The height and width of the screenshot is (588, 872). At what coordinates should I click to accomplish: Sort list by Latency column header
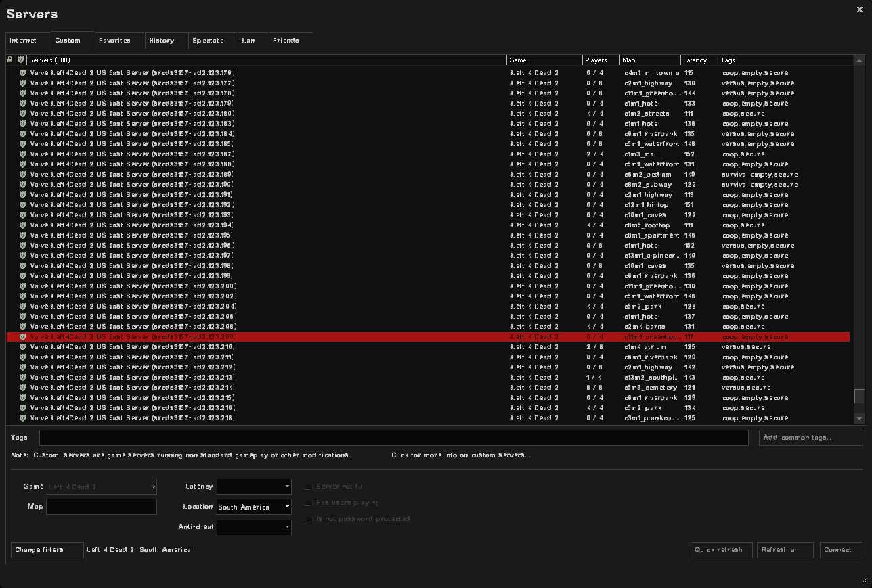point(699,60)
